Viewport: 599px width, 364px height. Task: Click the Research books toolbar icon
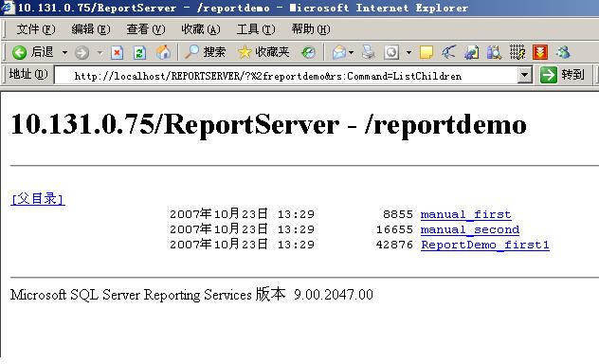(494, 52)
